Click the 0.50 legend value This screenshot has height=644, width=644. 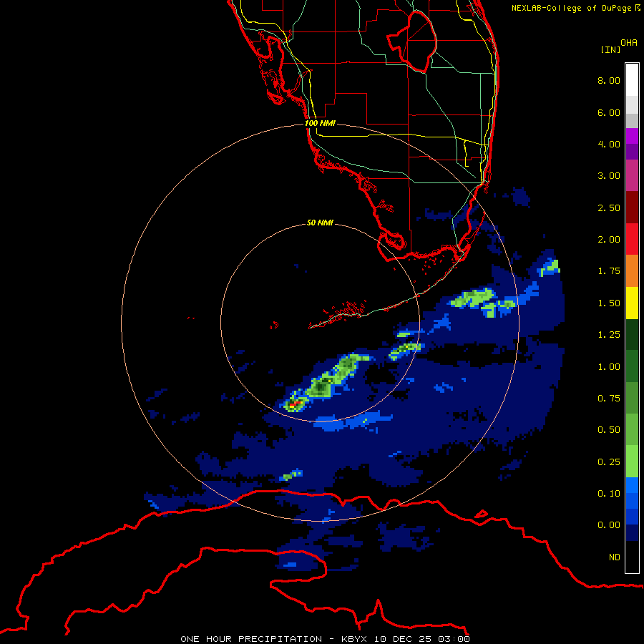pyautogui.click(x=609, y=430)
